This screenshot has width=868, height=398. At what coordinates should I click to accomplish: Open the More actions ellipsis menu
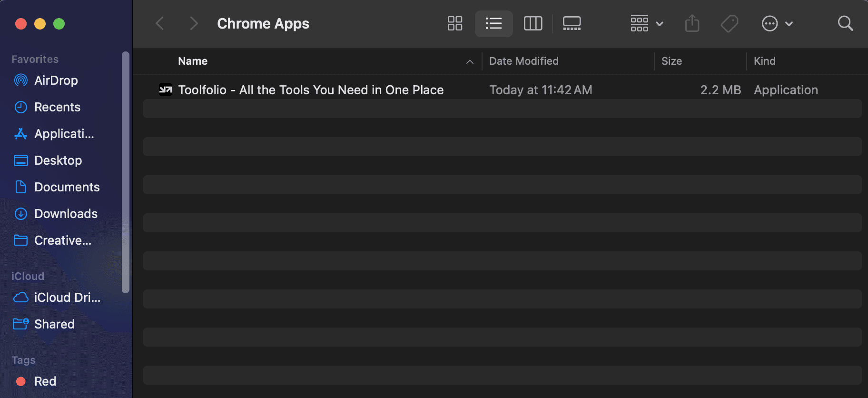777,23
